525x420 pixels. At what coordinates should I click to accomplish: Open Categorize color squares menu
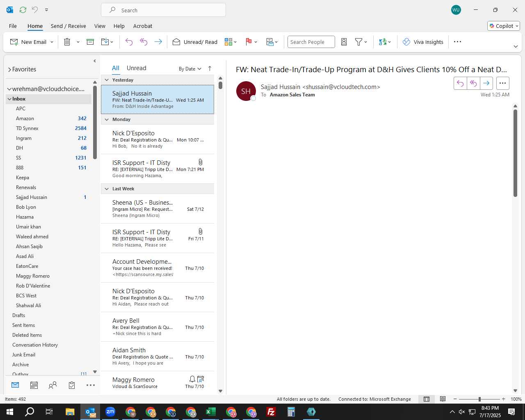(x=231, y=42)
